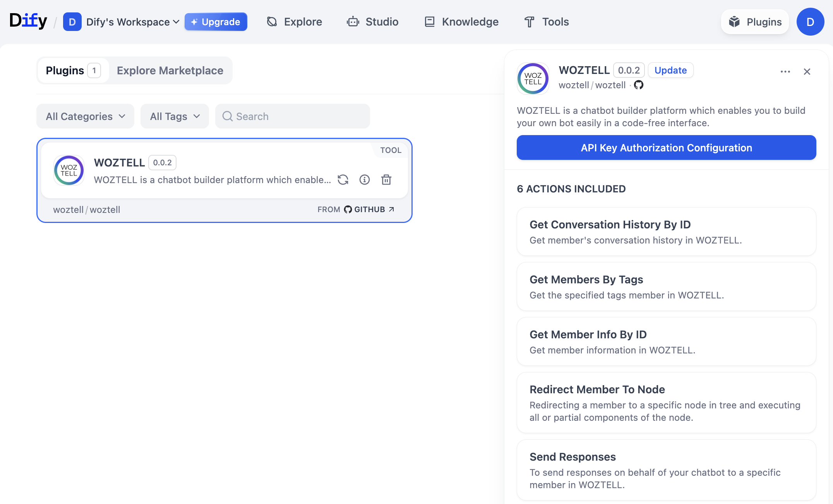Go to Studio in navigation
This screenshot has width=833, height=504.
(373, 22)
